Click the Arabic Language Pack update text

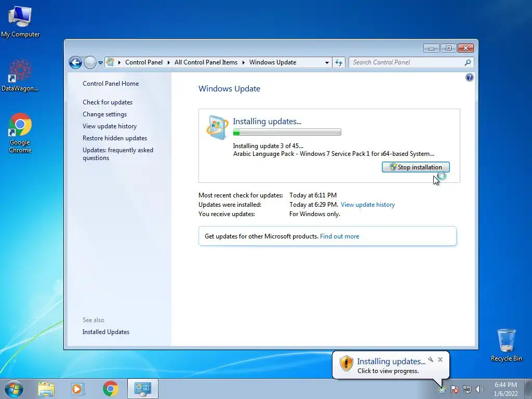(x=334, y=154)
